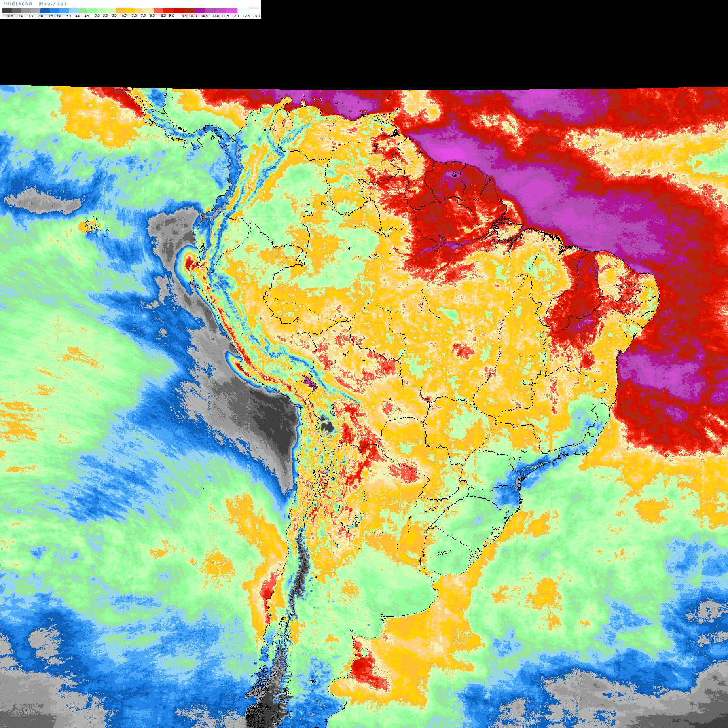Select the 6.5 legend value

(124, 16)
